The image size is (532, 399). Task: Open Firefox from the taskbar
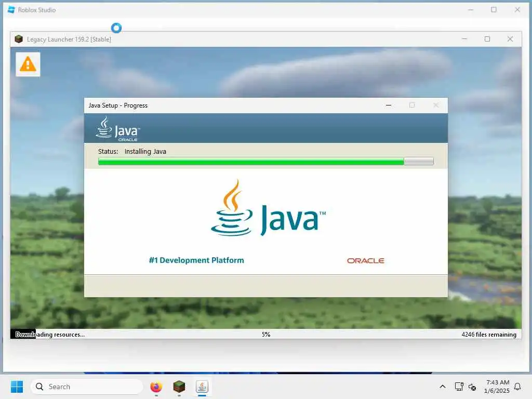pyautogui.click(x=156, y=387)
